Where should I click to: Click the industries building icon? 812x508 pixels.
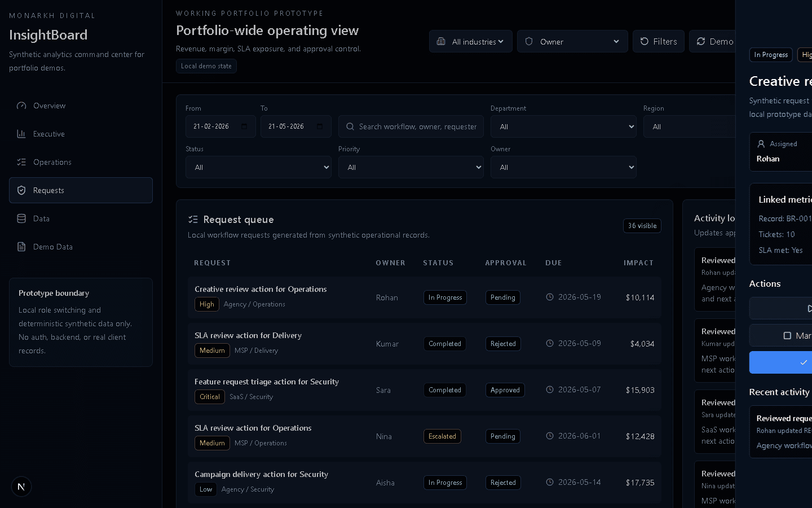click(441, 41)
